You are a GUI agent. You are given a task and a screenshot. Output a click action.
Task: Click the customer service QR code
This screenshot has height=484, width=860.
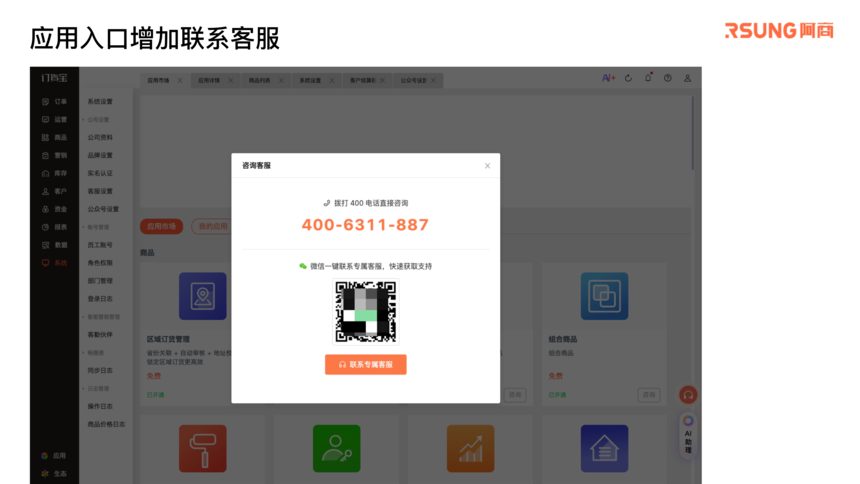tap(366, 312)
